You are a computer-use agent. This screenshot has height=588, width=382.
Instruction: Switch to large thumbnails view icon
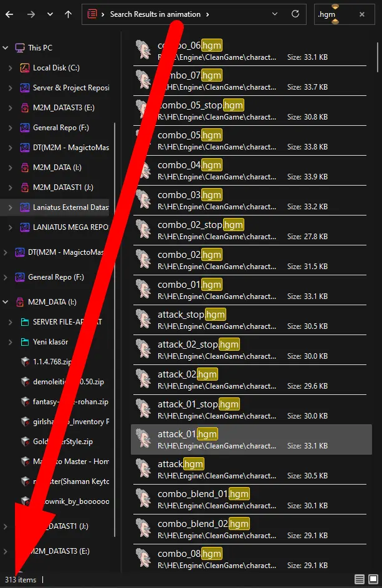click(x=373, y=579)
